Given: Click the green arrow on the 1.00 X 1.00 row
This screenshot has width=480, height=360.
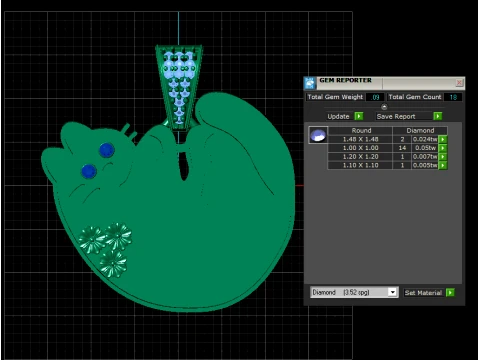Looking at the screenshot, I should [x=443, y=148].
